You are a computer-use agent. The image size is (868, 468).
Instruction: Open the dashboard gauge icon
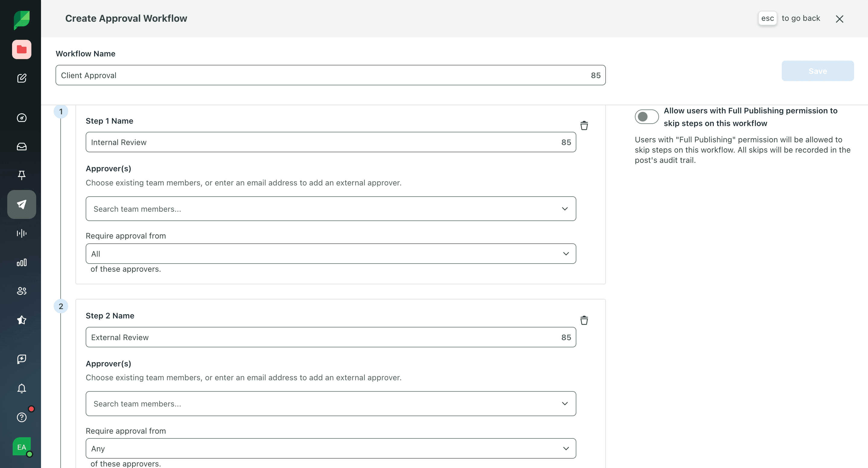coord(22,118)
